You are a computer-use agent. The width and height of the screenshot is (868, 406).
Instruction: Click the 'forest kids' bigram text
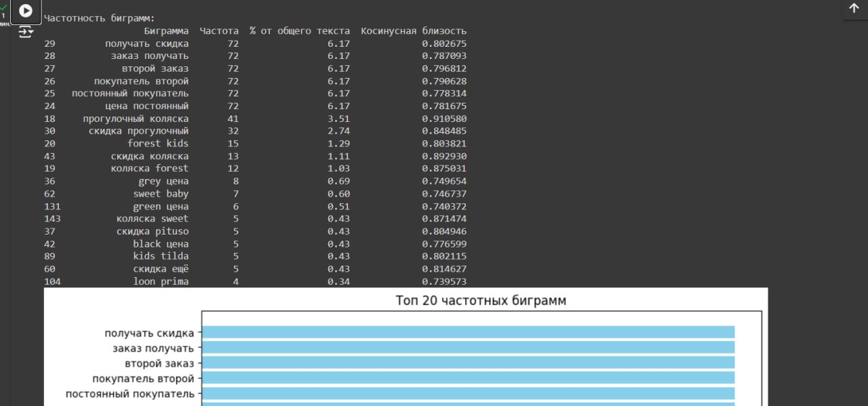158,144
